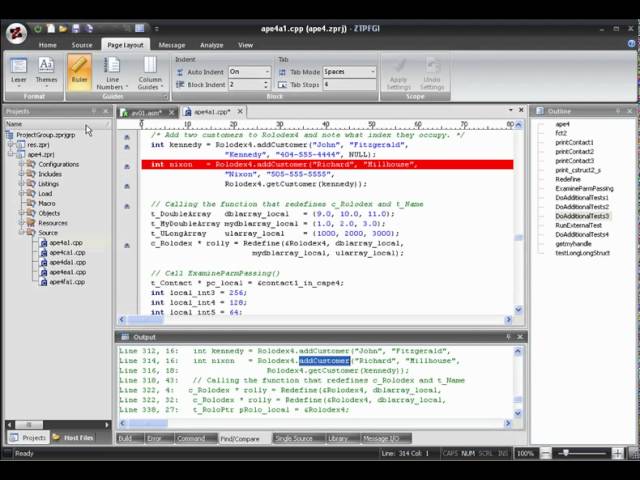Switch to the Build output tab
The width and height of the screenshot is (640, 480).
129,438
